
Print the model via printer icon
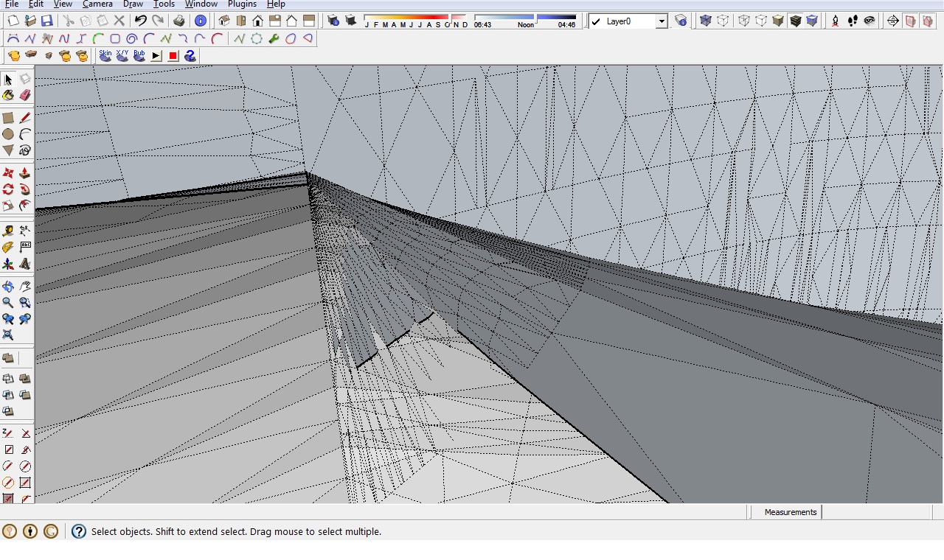point(179,21)
